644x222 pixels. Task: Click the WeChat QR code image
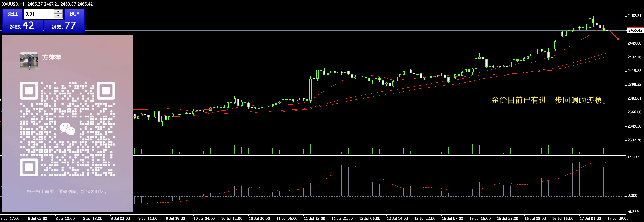click(x=67, y=129)
